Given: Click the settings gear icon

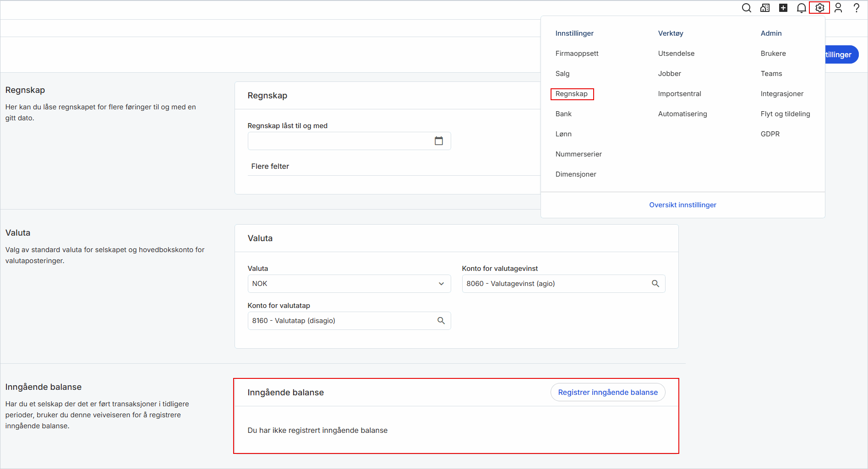Looking at the screenshot, I should pos(819,8).
